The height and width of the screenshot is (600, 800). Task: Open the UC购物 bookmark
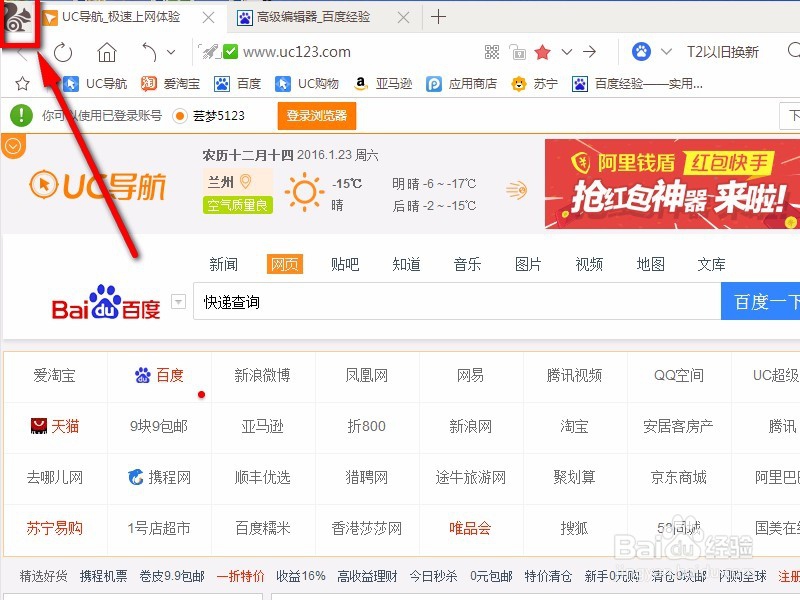307,84
